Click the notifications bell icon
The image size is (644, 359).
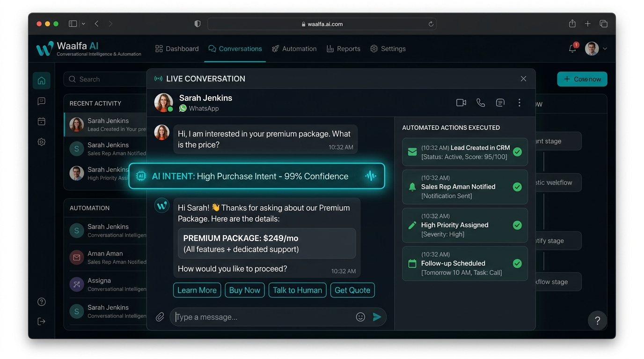click(x=572, y=49)
